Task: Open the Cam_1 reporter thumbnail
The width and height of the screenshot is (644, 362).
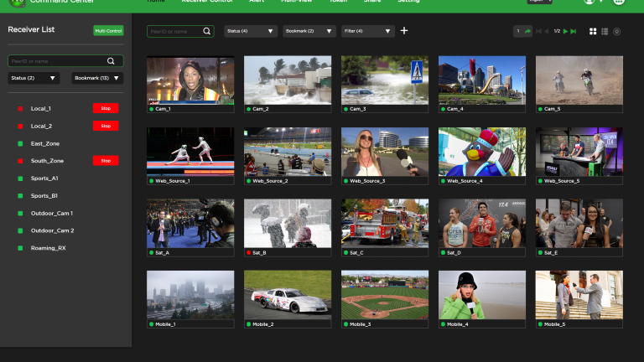Action: 190,80
